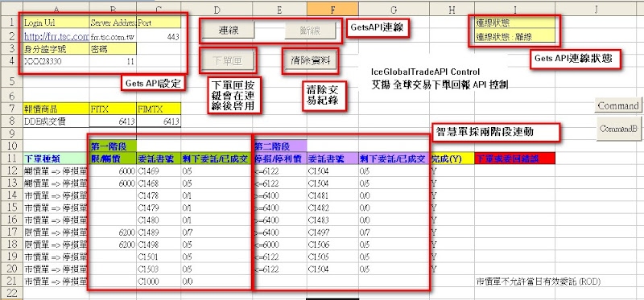Select order number cell C1498
The height and width of the screenshot is (300, 644).
159,245
